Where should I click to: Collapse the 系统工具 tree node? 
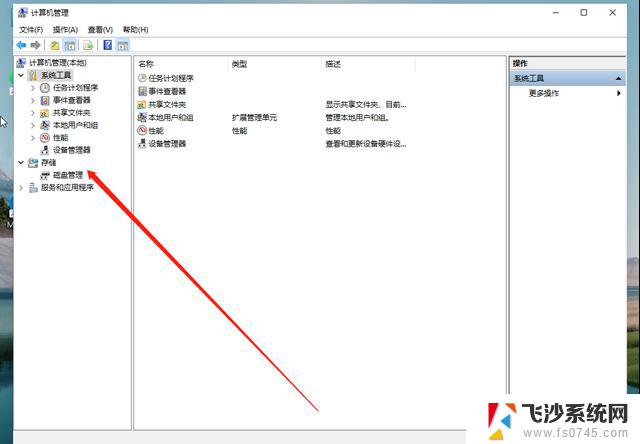pos(21,75)
